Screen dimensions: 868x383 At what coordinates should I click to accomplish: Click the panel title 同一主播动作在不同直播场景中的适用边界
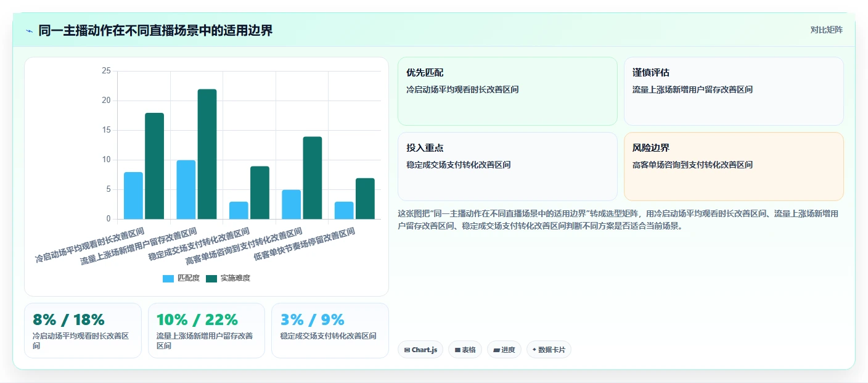pyautogui.click(x=155, y=31)
